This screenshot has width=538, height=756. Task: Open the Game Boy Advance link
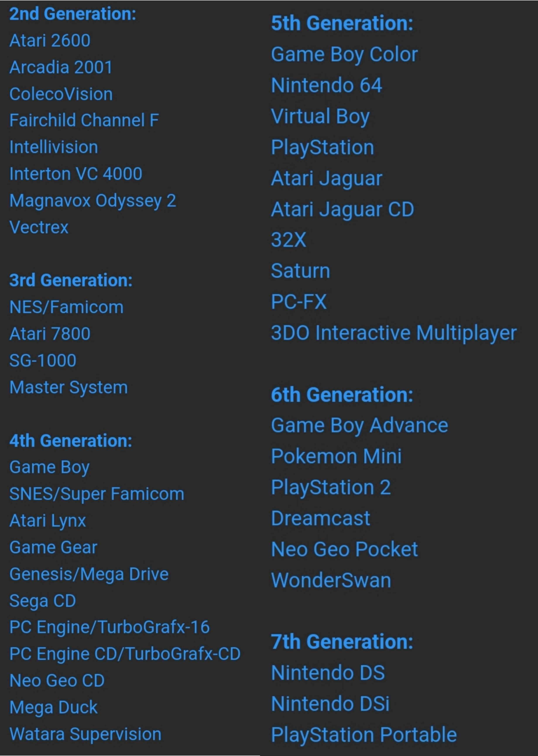(x=359, y=426)
